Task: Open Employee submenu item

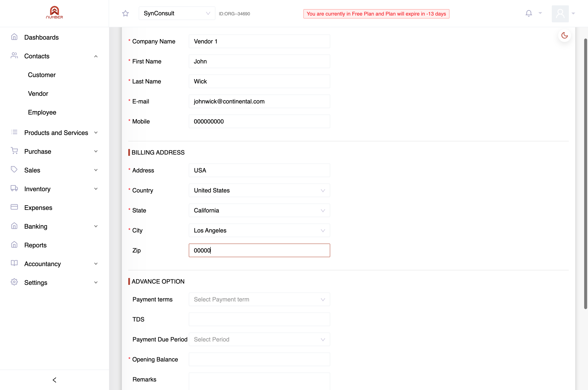Action: (x=42, y=112)
